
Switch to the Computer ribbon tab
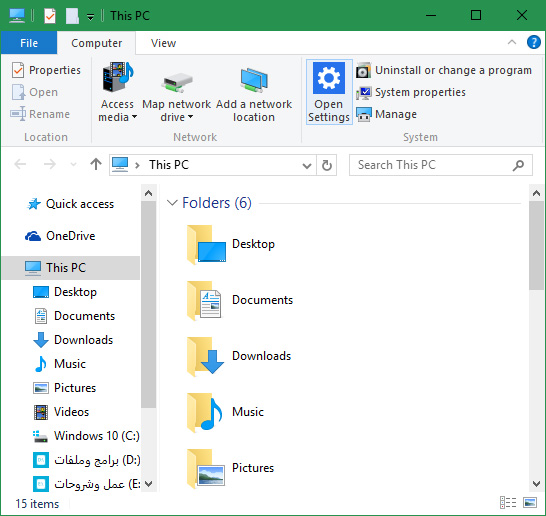point(96,43)
